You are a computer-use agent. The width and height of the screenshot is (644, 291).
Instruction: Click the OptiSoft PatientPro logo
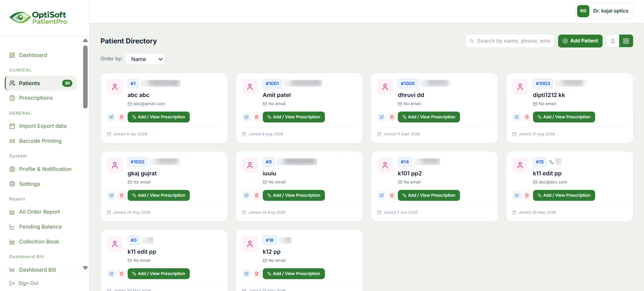coord(39,18)
